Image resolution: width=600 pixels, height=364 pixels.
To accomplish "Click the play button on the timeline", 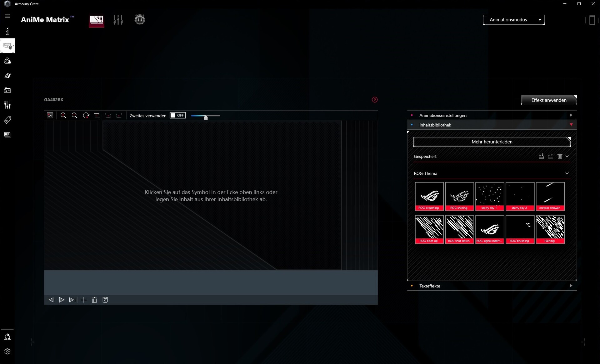I will [62, 300].
